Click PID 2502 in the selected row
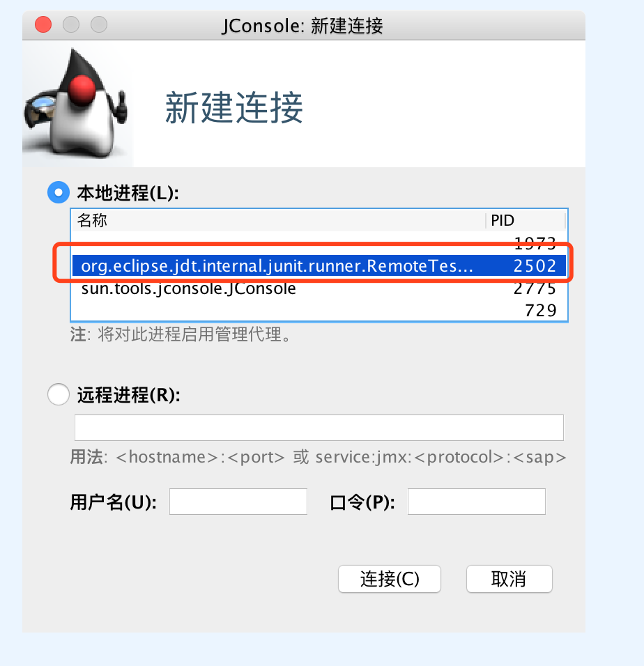This screenshot has width=644, height=666. [535, 266]
